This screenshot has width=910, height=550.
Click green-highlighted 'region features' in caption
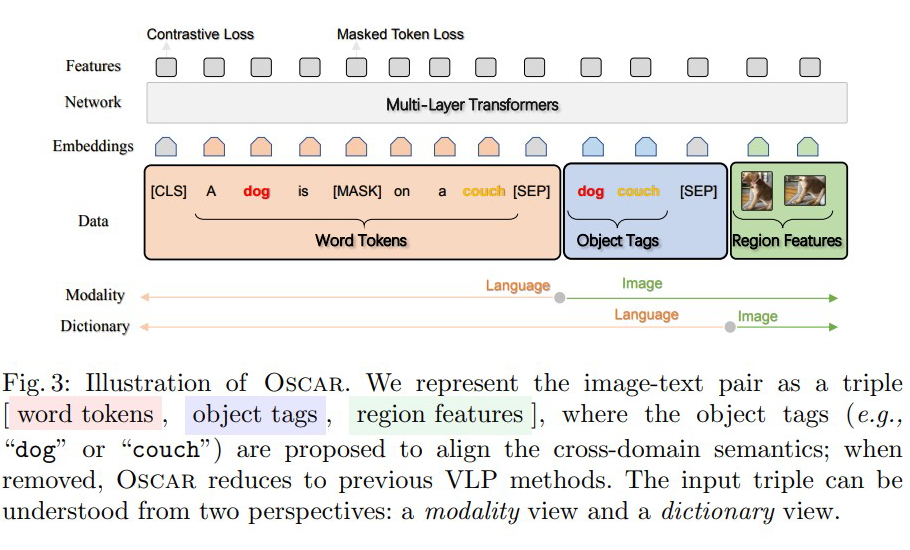[440, 415]
